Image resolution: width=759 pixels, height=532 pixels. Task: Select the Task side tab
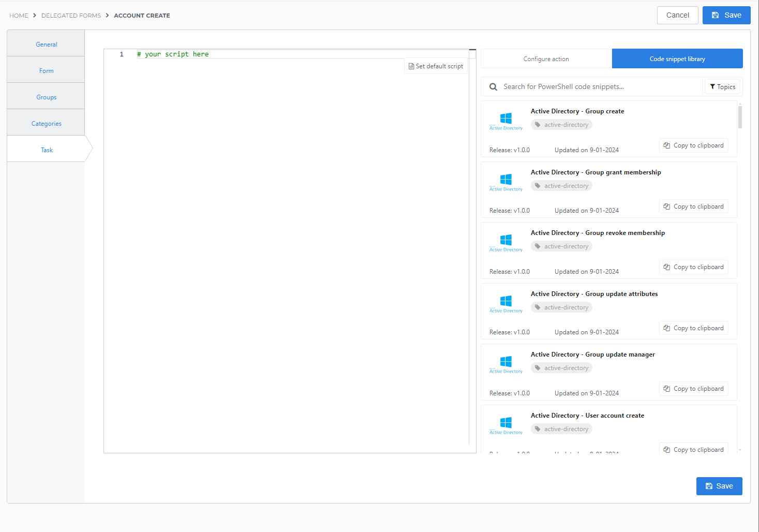[x=47, y=149]
